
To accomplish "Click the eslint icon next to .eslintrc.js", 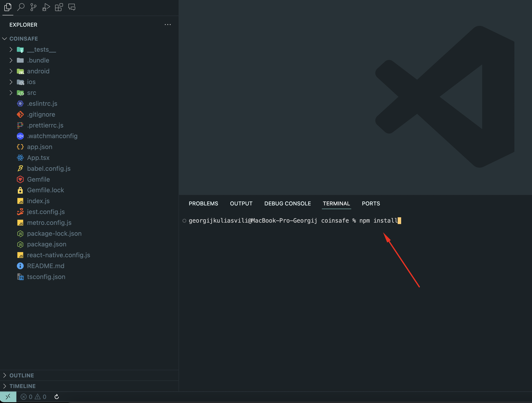I will coord(20,104).
